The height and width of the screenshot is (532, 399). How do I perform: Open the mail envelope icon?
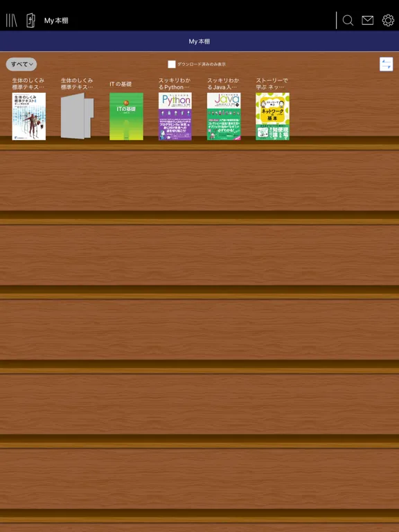(x=367, y=20)
